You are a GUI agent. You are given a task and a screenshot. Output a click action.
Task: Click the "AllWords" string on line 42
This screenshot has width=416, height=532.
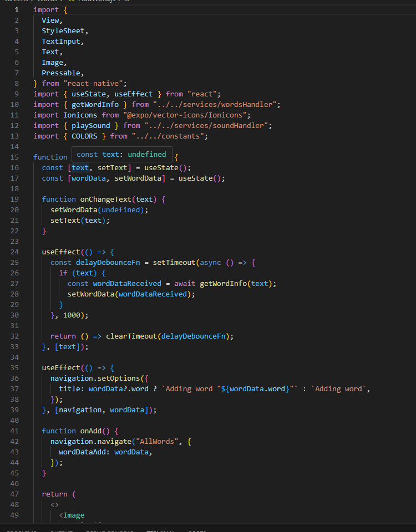157,441
